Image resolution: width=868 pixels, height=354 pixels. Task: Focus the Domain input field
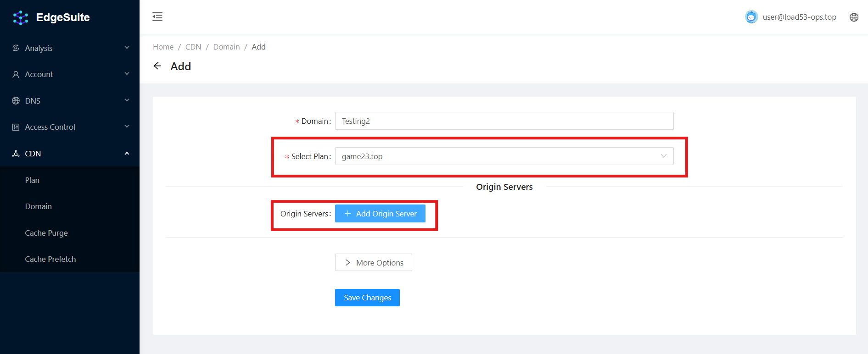pos(504,121)
